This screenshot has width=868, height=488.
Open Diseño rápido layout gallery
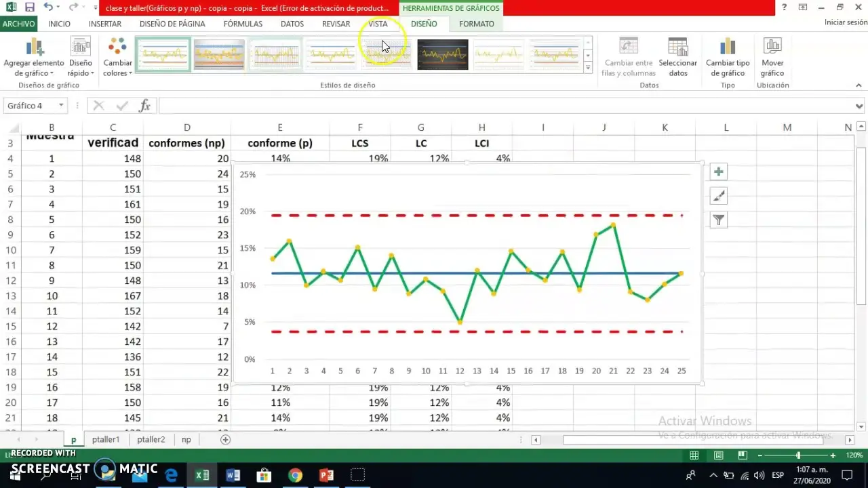80,47
